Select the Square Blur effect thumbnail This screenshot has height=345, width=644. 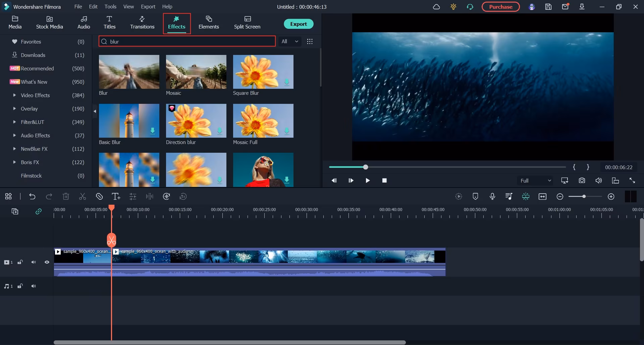[x=263, y=72]
